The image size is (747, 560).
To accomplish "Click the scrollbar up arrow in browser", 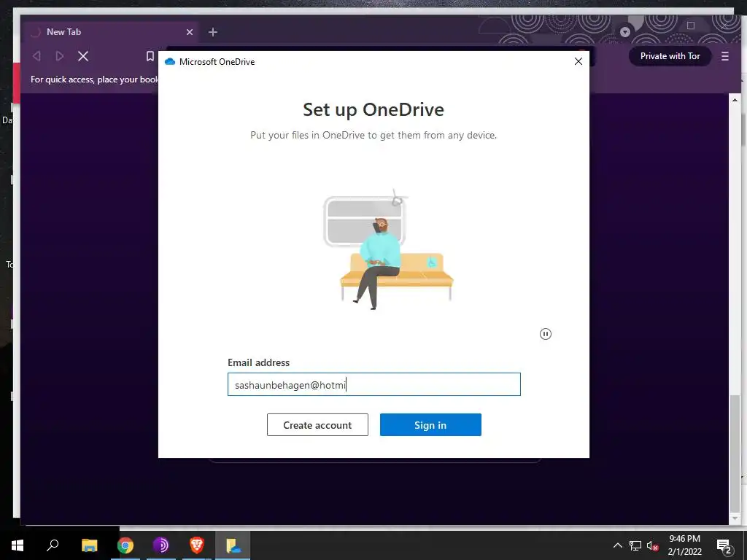I will [735, 100].
